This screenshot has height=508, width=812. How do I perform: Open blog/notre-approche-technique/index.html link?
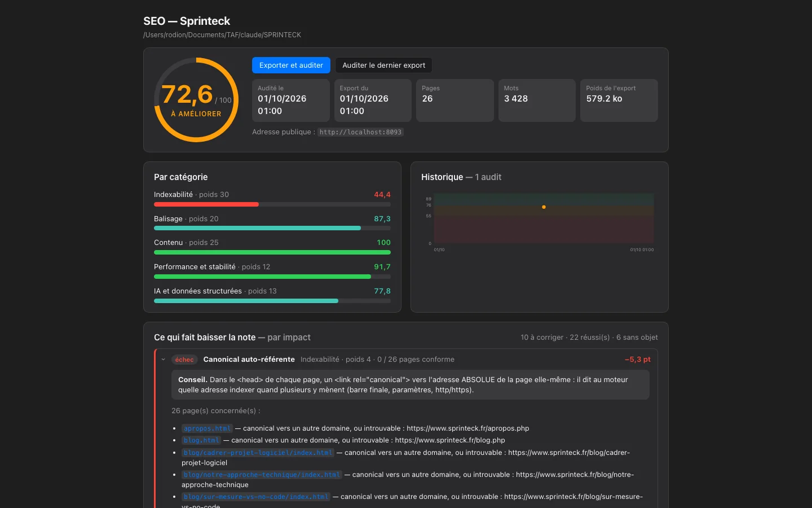click(x=262, y=475)
